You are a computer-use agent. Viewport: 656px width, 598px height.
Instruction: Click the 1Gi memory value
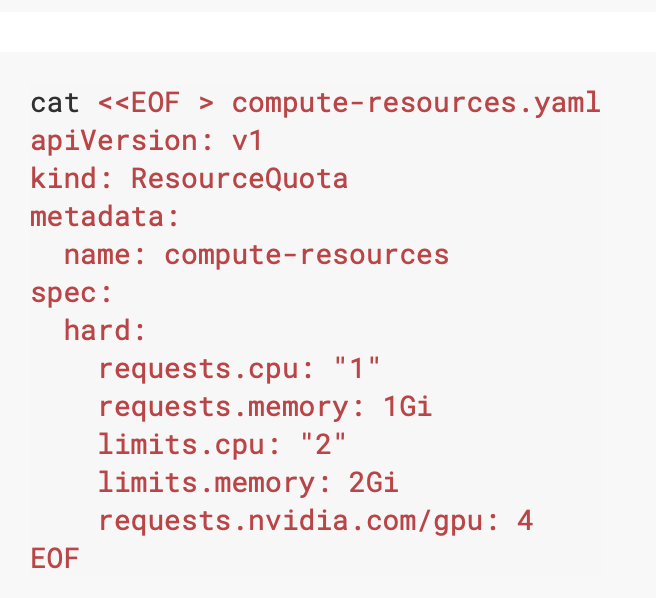point(407,406)
